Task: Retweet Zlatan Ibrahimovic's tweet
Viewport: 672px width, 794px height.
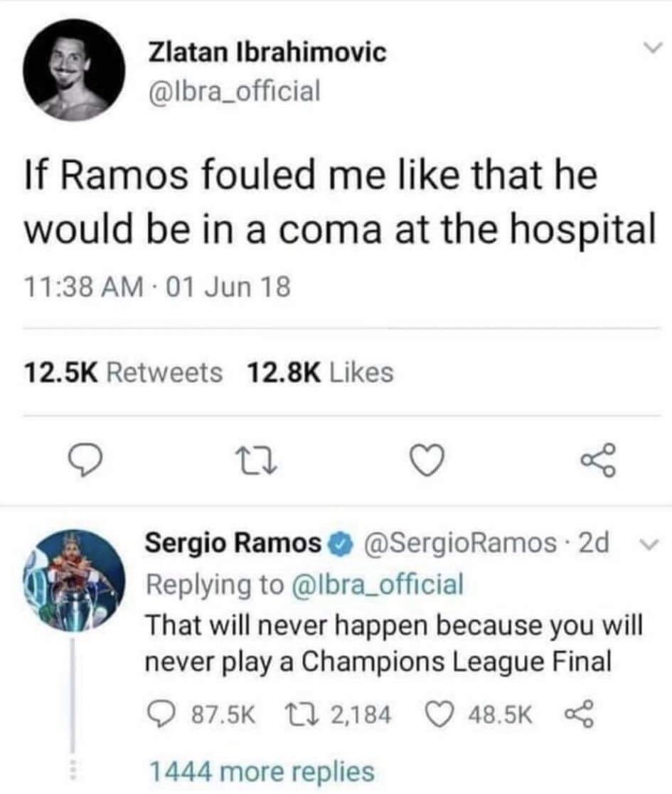Action: [x=257, y=460]
